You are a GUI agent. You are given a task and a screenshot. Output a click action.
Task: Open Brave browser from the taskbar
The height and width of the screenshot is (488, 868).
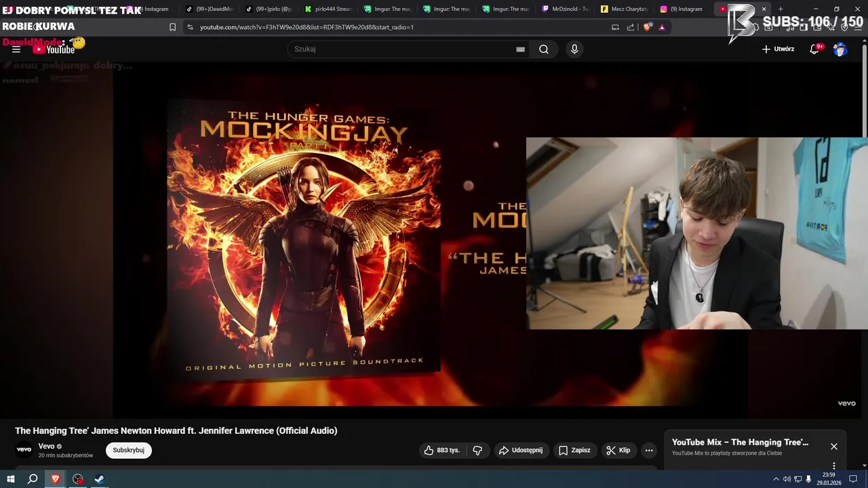[56, 479]
